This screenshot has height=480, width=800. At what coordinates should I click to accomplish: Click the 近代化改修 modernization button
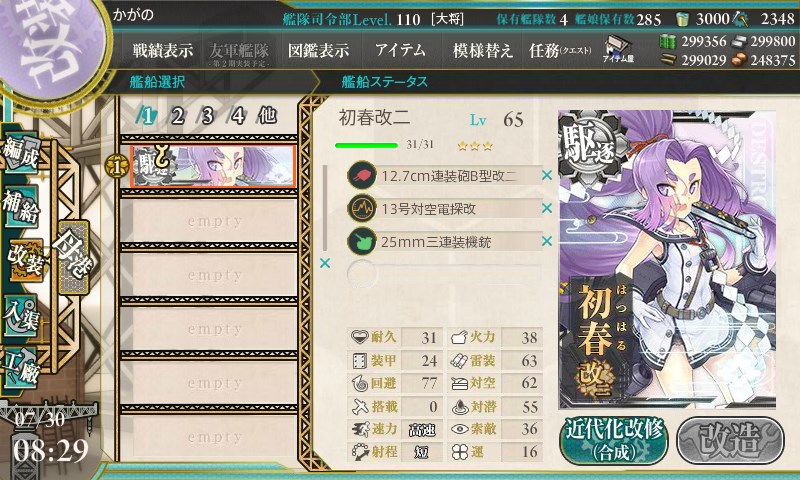click(x=614, y=441)
